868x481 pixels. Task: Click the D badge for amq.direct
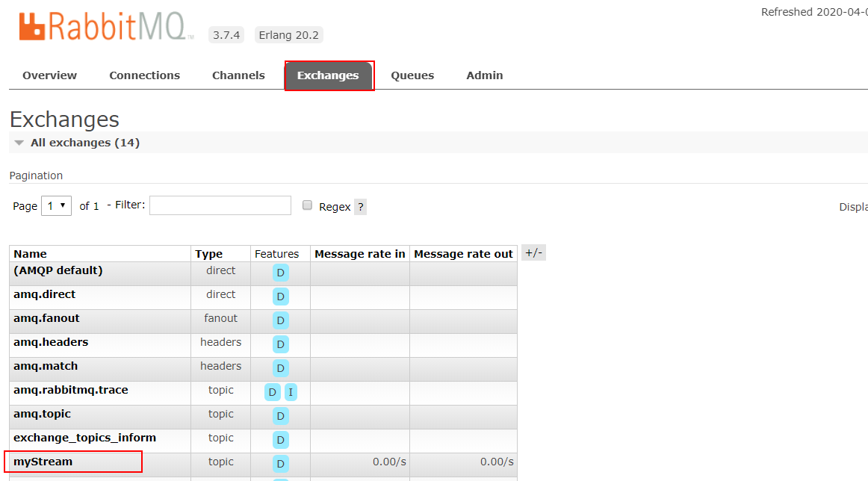pos(281,297)
